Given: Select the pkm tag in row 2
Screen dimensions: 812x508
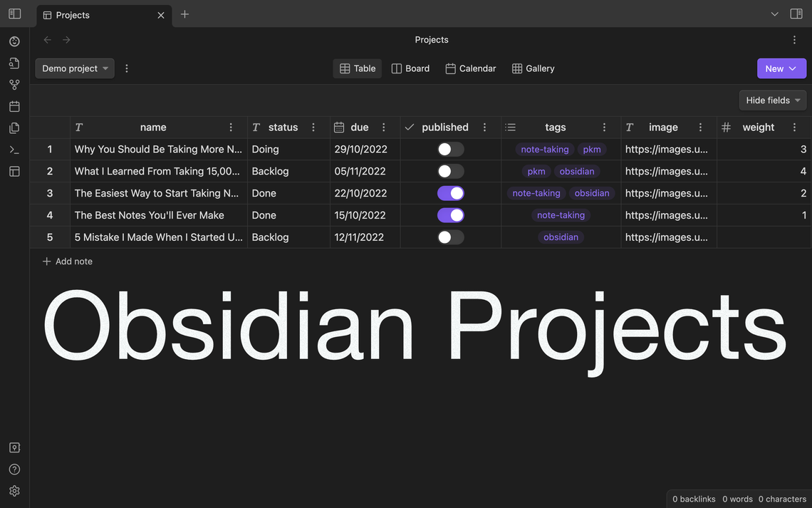Looking at the screenshot, I should [536, 171].
